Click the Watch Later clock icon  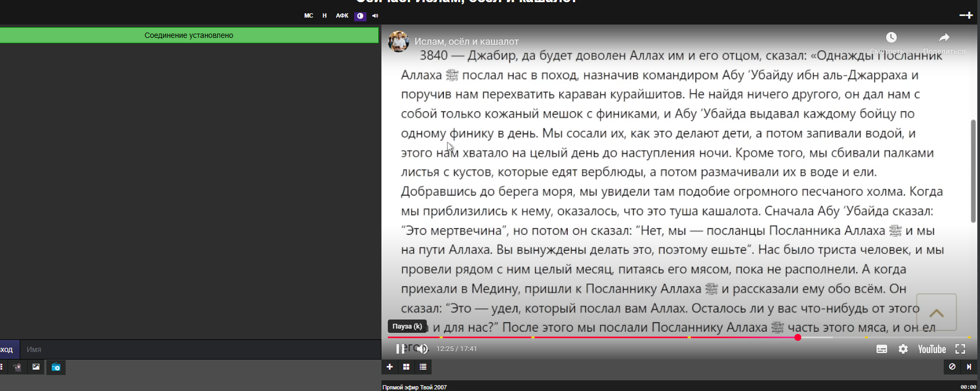(891, 37)
